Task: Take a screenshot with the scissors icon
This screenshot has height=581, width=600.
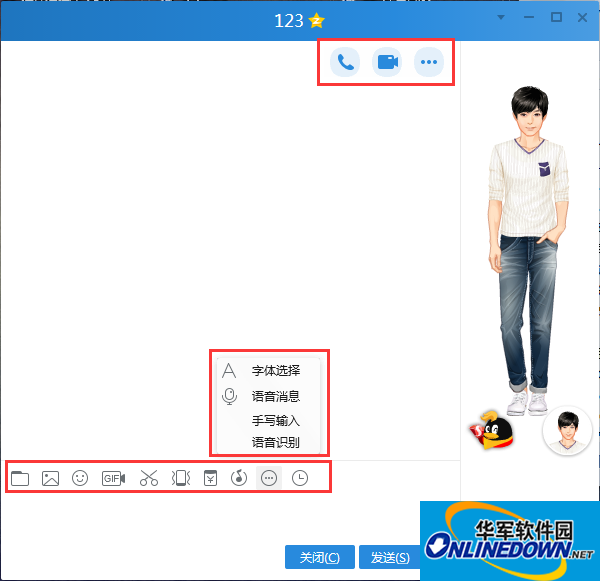Action: [149, 478]
